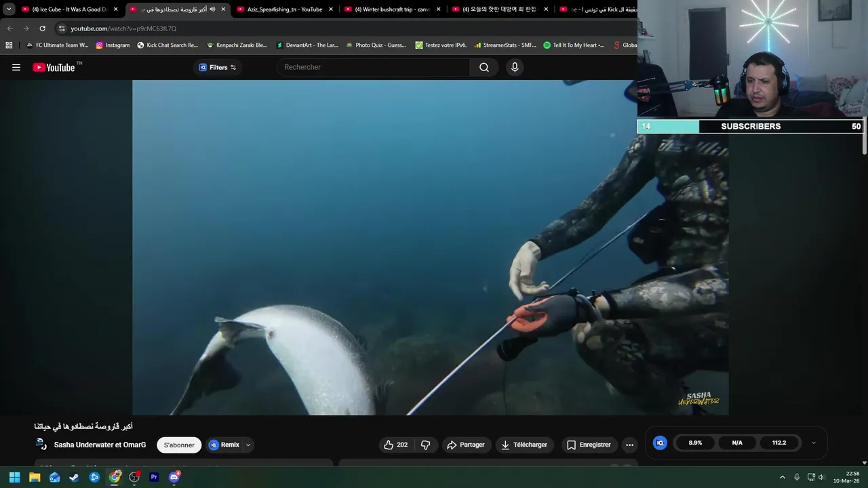Click the vidIQ logo in the stats panel
Image resolution: width=868 pixels, height=488 pixels.
660,443
